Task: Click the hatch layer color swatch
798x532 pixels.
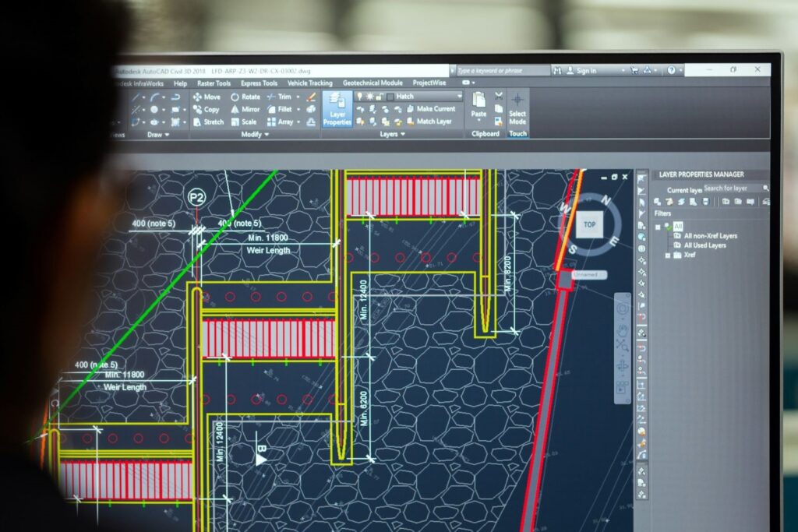Action: click(x=390, y=97)
